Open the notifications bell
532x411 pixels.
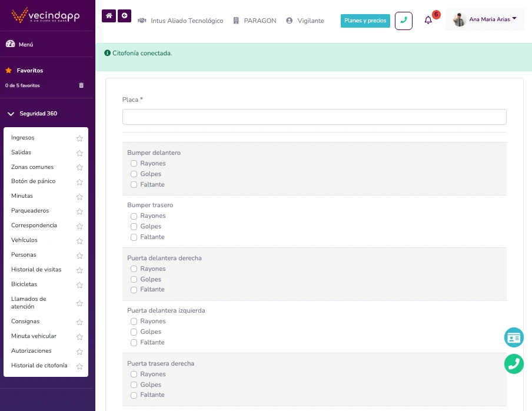pos(428,20)
